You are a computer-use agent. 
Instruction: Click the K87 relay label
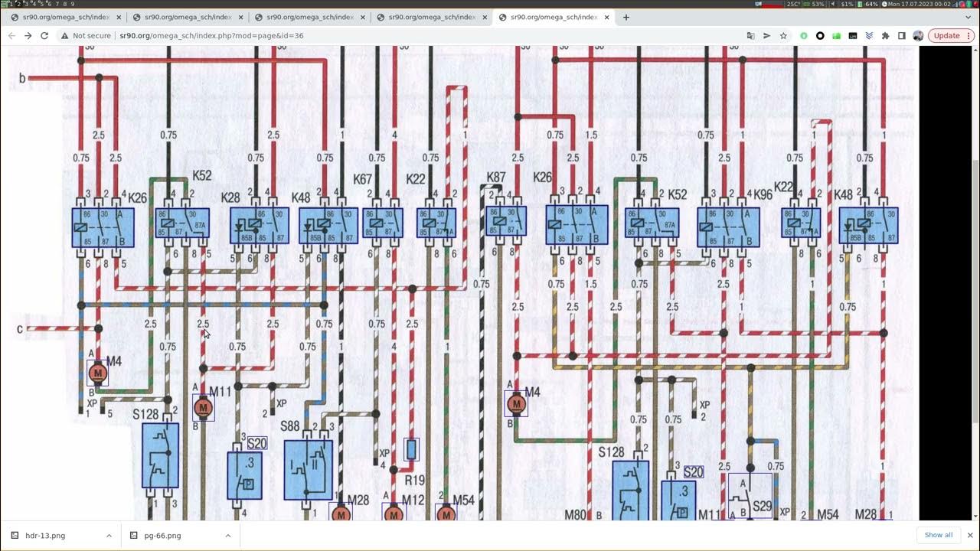tap(495, 178)
